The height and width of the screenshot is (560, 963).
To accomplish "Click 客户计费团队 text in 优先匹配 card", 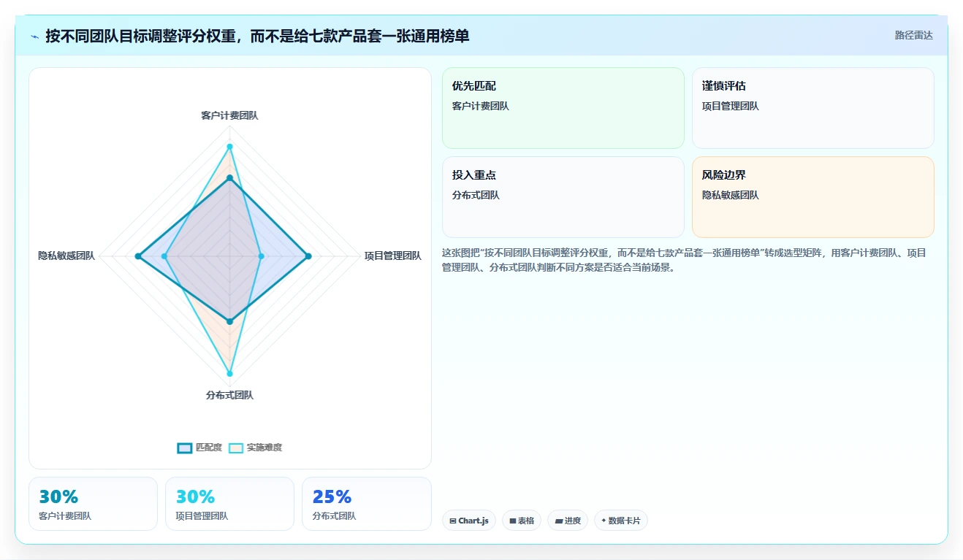I will [x=481, y=106].
